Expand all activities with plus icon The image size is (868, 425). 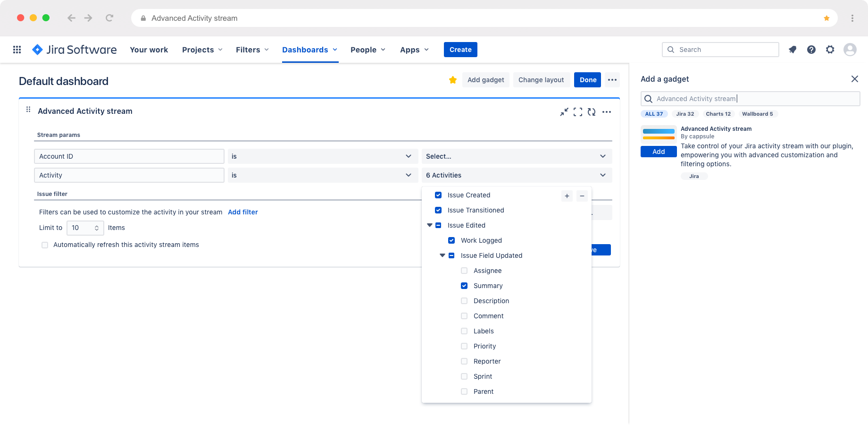(567, 196)
